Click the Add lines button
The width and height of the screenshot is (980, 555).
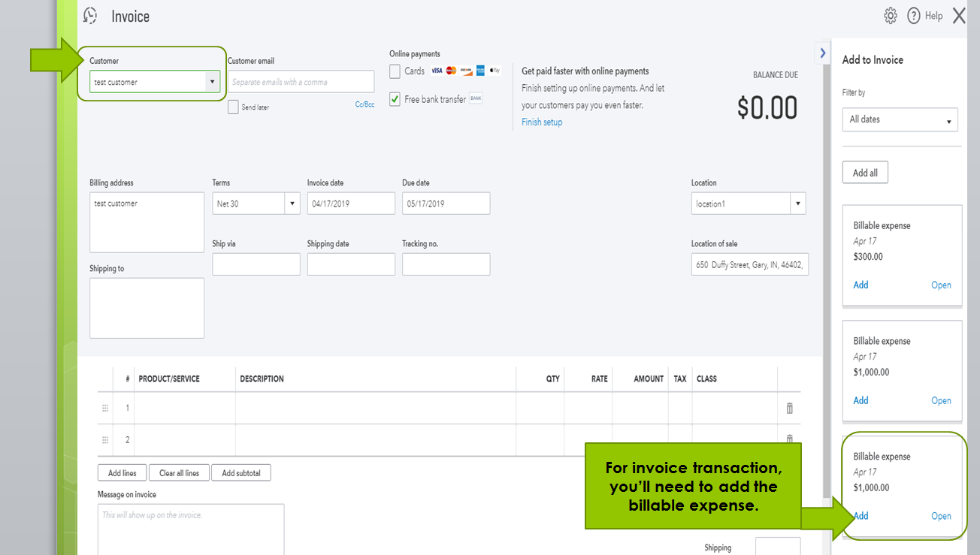pyautogui.click(x=122, y=473)
